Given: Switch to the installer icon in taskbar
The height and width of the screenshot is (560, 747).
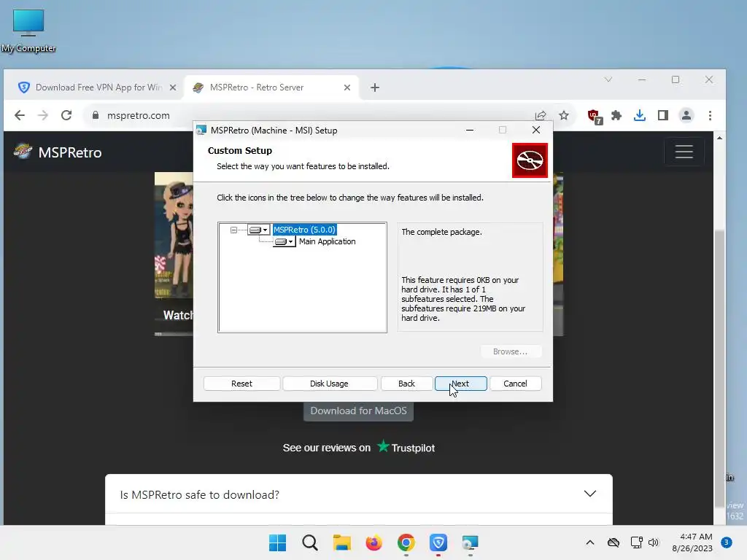Looking at the screenshot, I should click(x=470, y=542).
